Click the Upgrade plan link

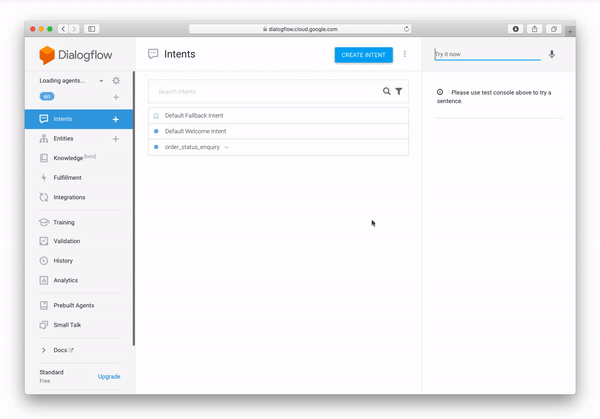click(x=109, y=377)
